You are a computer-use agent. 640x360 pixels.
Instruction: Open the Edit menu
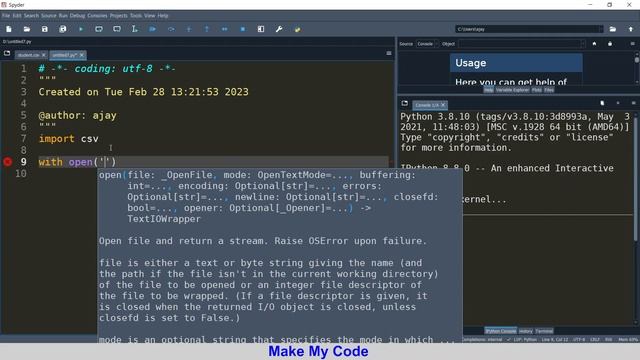(x=17, y=16)
